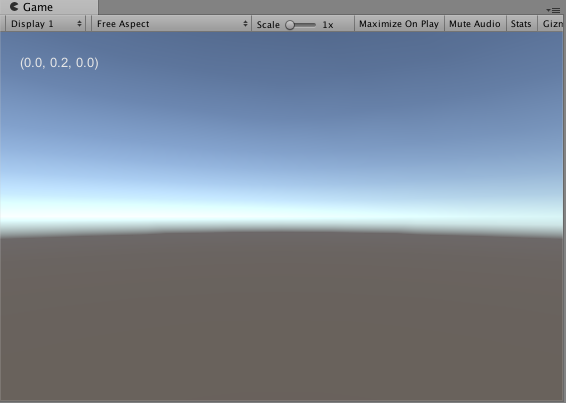Toggle Maximize On Play
The image size is (566, 403).
(x=399, y=24)
